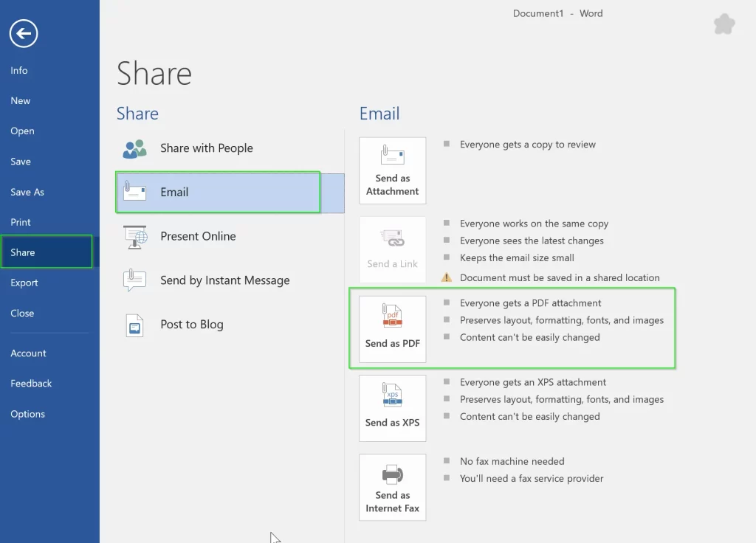The image size is (756, 543).
Task: Click the Send as Internet Fax printer icon
Action: [392, 474]
